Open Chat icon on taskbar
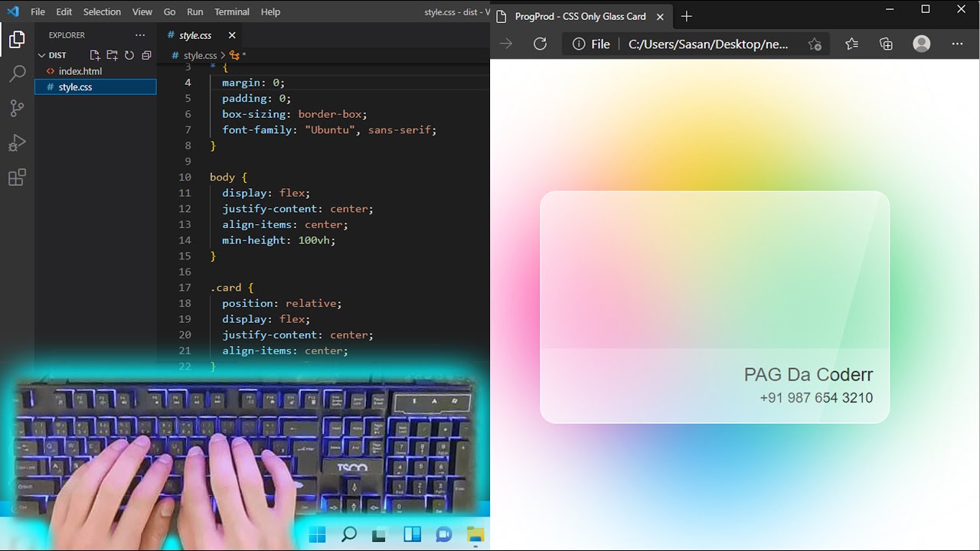This screenshot has width=980, height=551. [444, 534]
